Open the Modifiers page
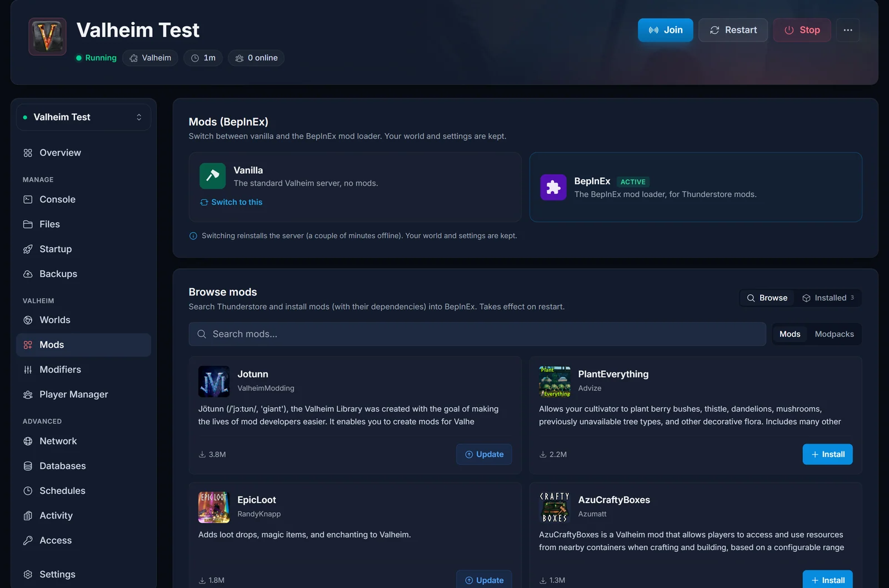This screenshot has width=889, height=588. click(83, 370)
